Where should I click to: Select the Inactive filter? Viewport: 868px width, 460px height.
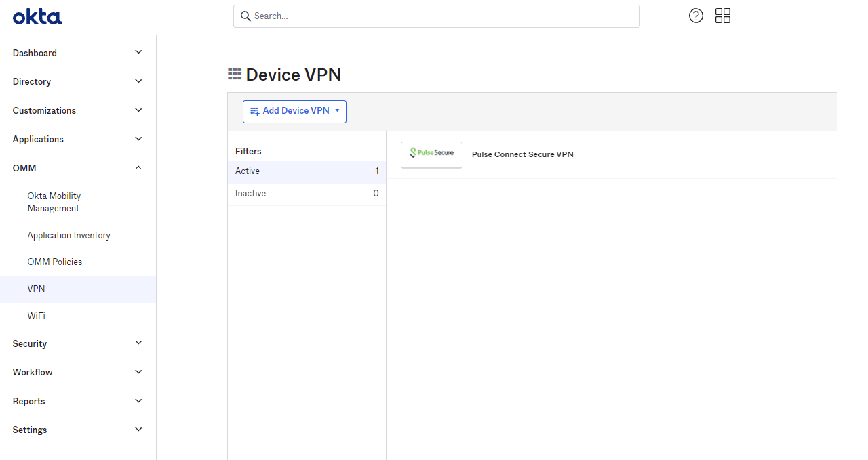pos(307,194)
